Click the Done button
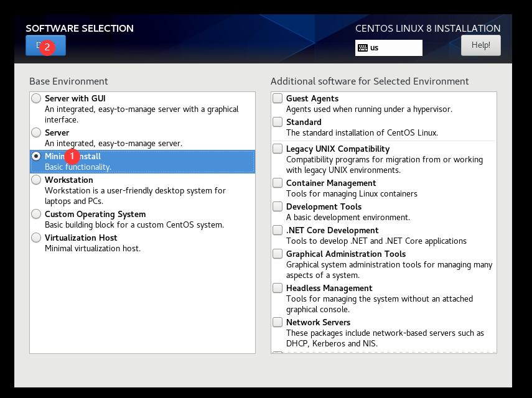532x398 pixels. (x=45, y=45)
